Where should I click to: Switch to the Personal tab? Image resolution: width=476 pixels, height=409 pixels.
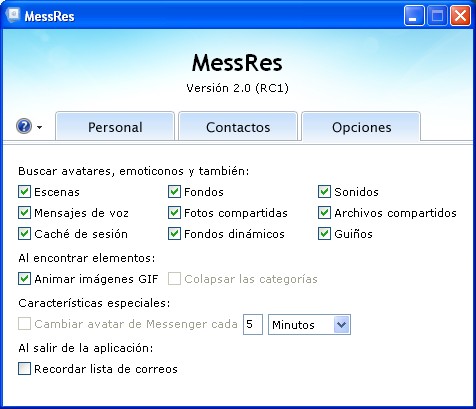click(115, 127)
